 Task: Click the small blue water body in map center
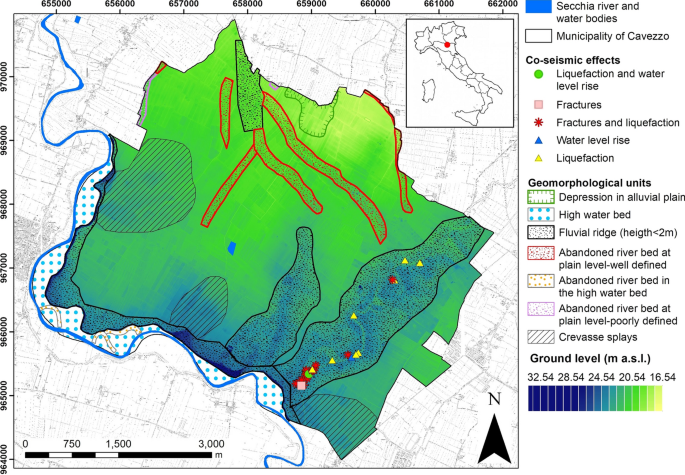pyautogui.click(x=232, y=248)
